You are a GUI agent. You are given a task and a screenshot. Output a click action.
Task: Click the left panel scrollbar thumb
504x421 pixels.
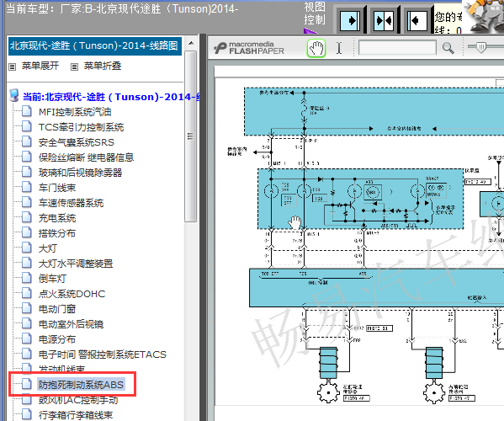tap(191, 136)
